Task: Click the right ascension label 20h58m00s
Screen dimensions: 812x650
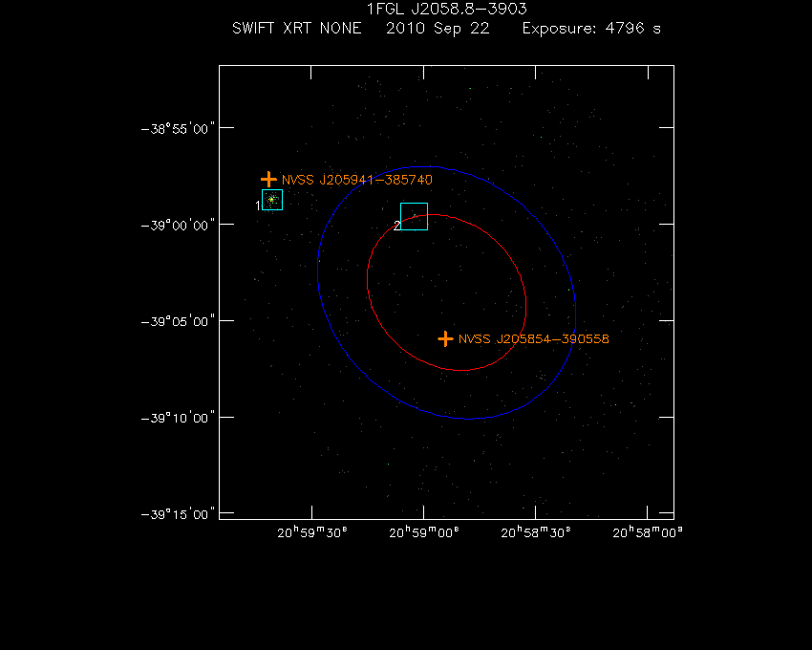Action: pos(648,532)
